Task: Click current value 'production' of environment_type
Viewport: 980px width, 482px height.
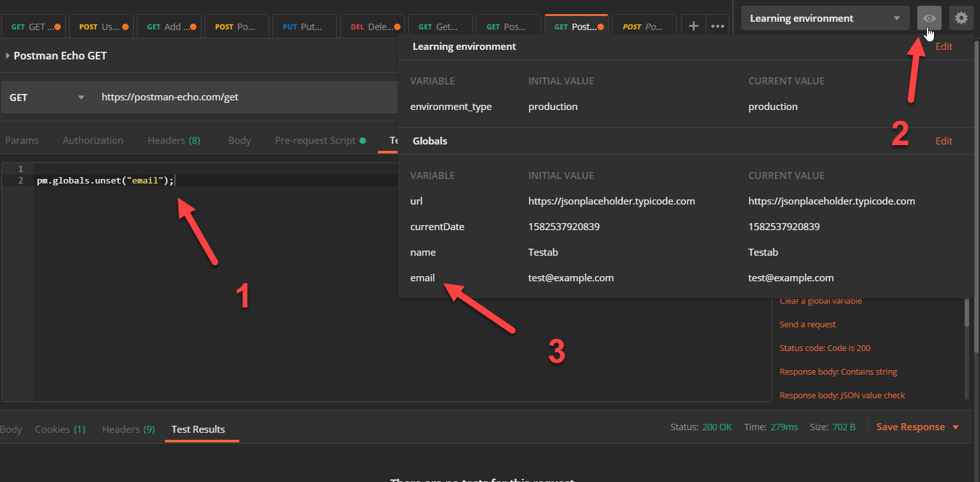Action: click(x=773, y=106)
